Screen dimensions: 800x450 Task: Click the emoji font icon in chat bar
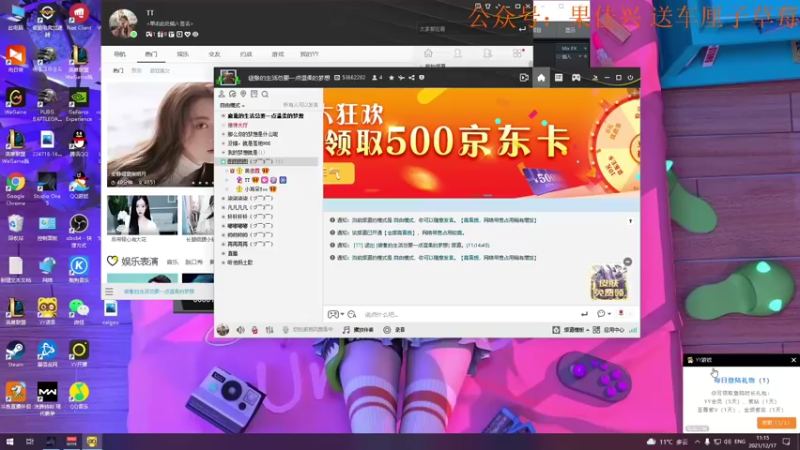point(352,314)
